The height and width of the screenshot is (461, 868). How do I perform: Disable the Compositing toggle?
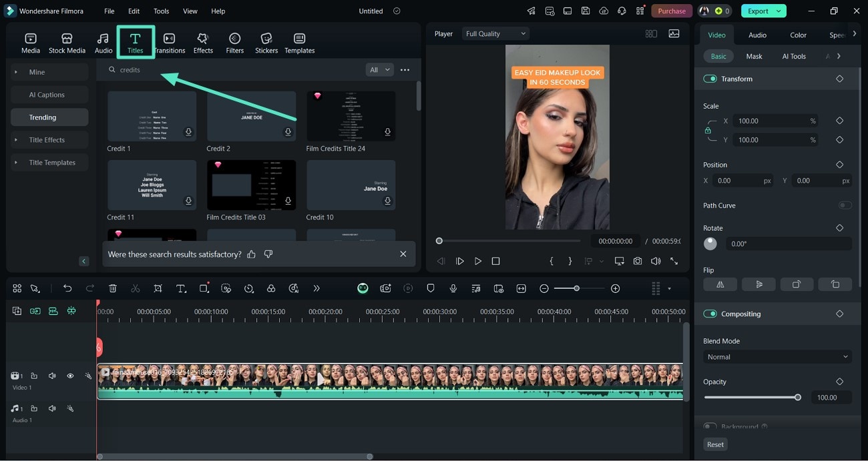710,314
